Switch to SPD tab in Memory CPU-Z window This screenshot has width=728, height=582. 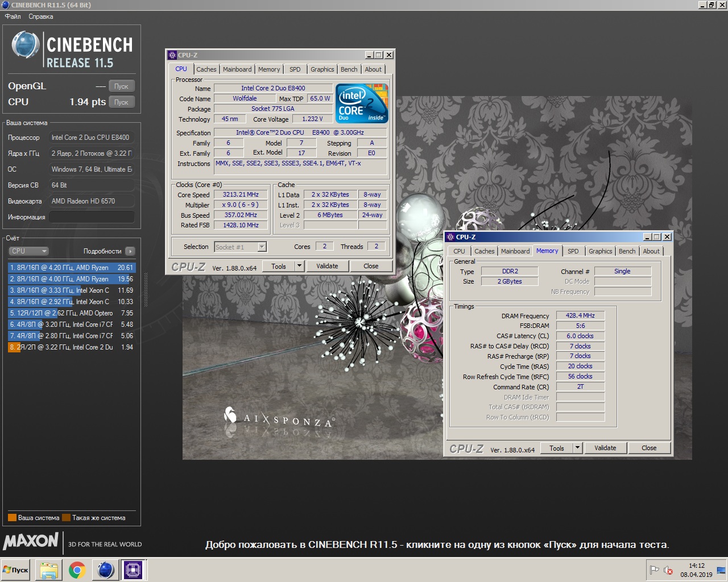[x=573, y=251]
